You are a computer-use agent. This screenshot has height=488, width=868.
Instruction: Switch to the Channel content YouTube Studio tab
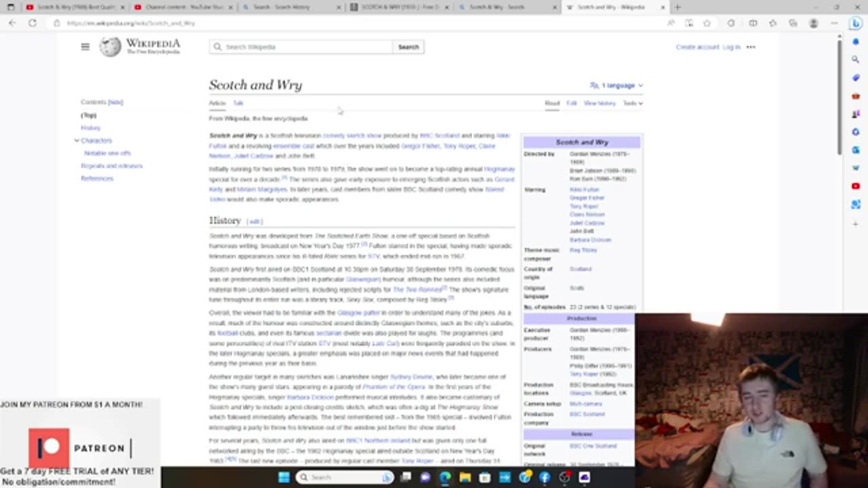182,7
